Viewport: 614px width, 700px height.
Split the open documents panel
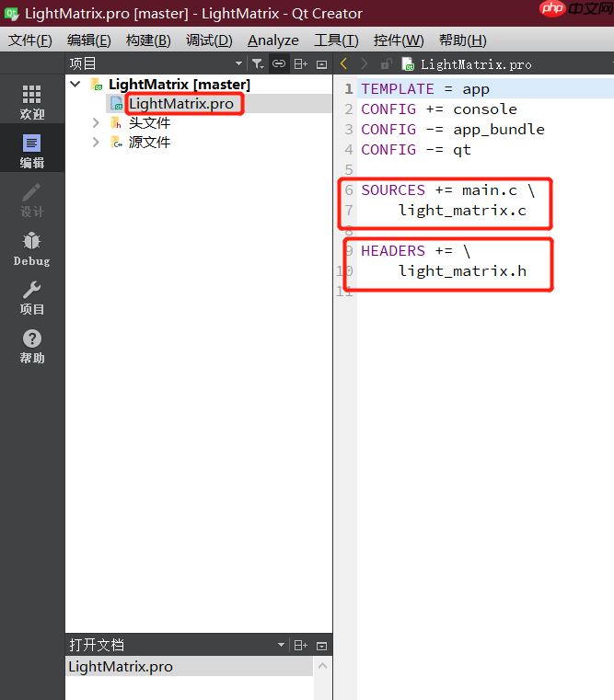(300, 645)
